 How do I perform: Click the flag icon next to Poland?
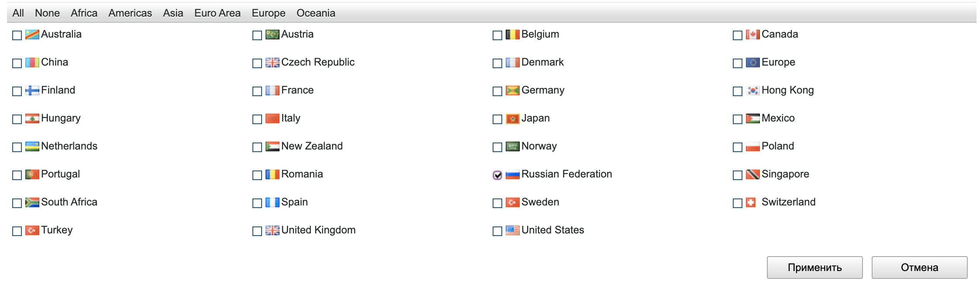(x=752, y=146)
